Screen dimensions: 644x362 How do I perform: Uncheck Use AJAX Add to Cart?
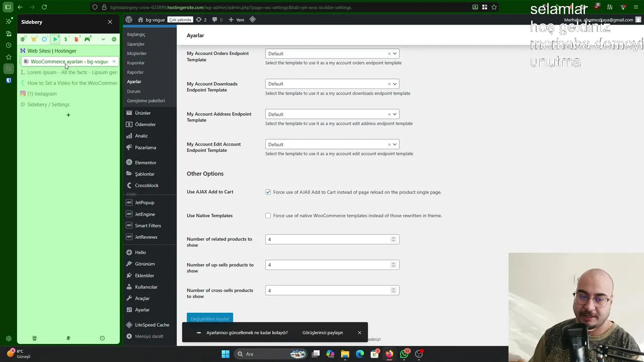(268, 192)
